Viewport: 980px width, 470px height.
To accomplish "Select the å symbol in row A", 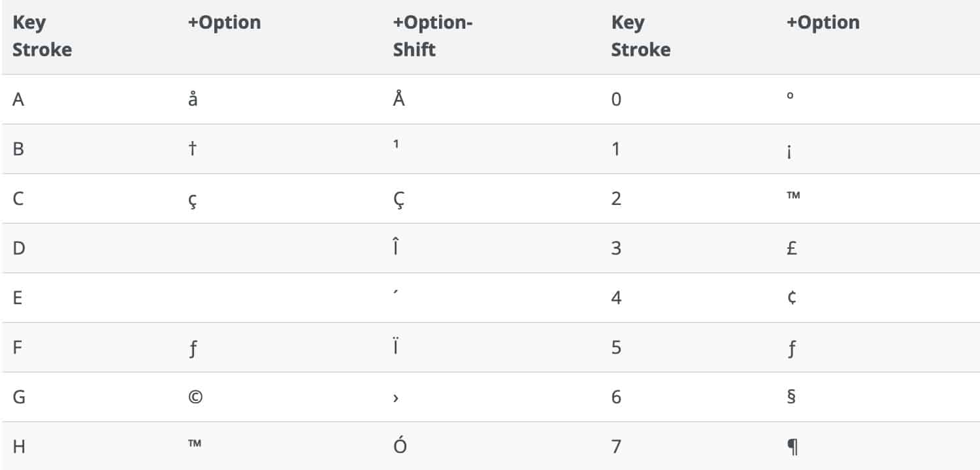I will (x=193, y=99).
